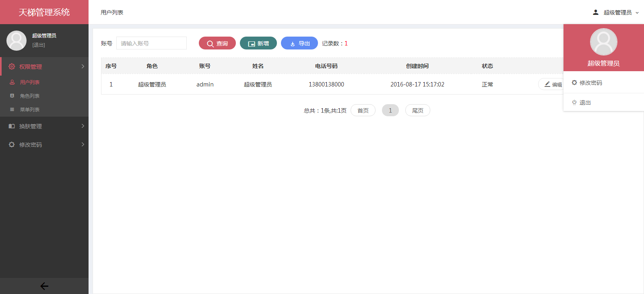Click the 姓名 column header
This screenshot has width=644, height=294.
point(258,66)
